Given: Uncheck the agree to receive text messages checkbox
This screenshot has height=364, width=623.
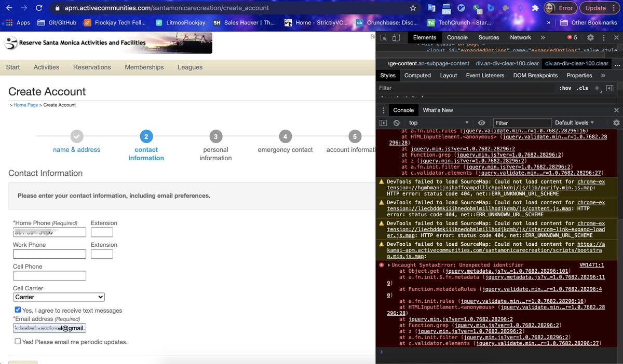Looking at the screenshot, I should pyautogui.click(x=18, y=310).
